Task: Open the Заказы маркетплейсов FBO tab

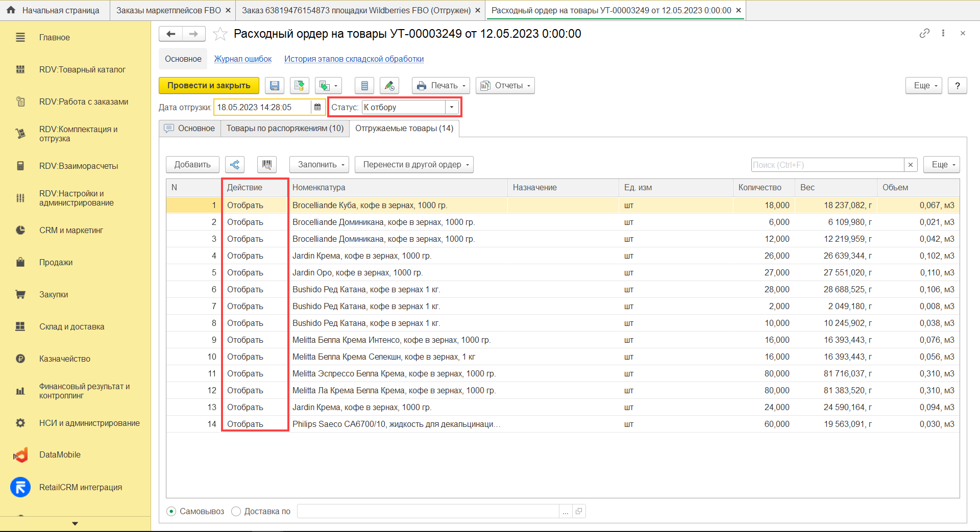Action: (168, 10)
